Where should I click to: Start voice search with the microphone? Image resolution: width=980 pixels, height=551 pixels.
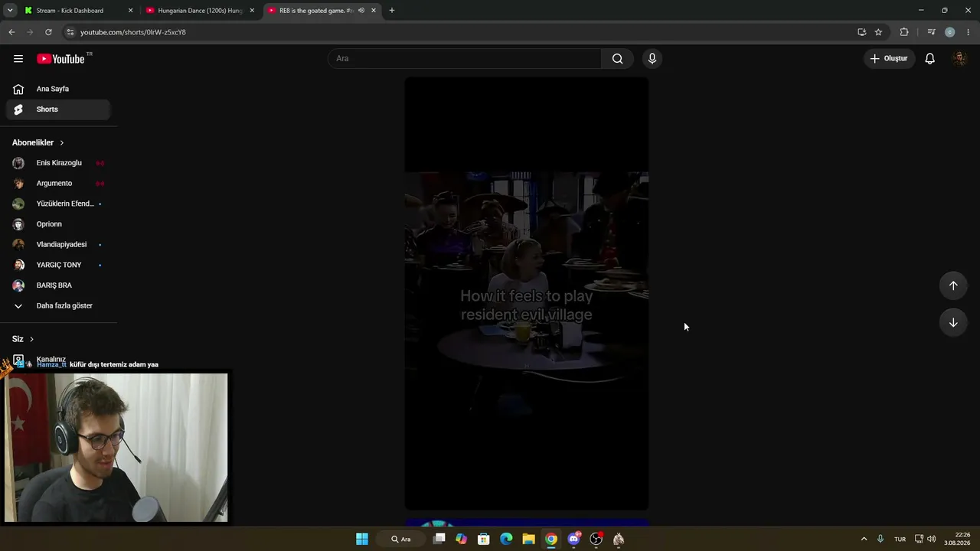(x=652, y=59)
